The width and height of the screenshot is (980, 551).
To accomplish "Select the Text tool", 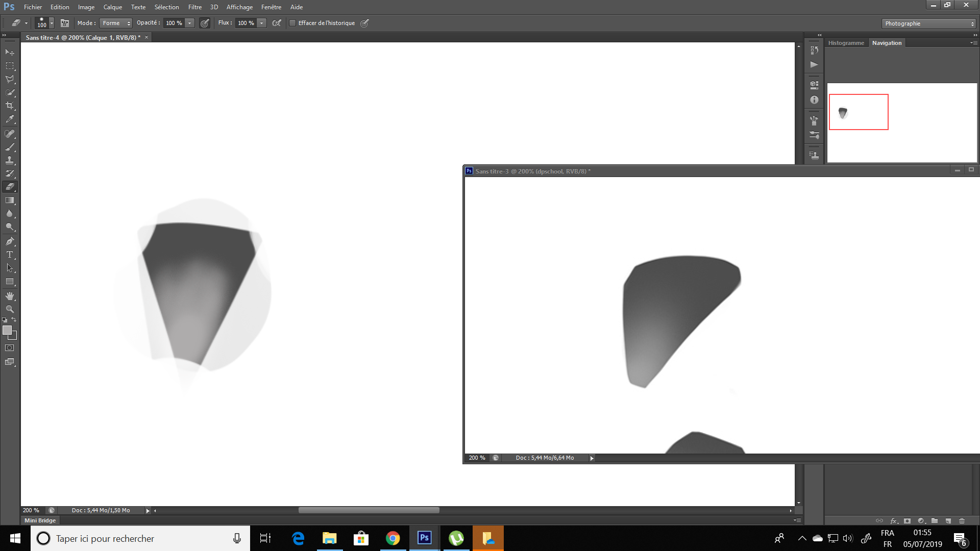I will [10, 255].
